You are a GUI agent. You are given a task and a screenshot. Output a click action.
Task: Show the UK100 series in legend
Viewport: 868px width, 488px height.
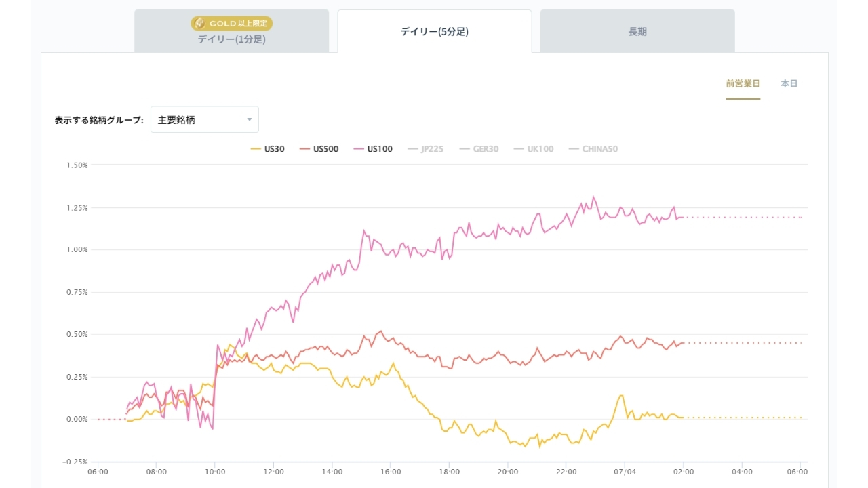coord(534,149)
